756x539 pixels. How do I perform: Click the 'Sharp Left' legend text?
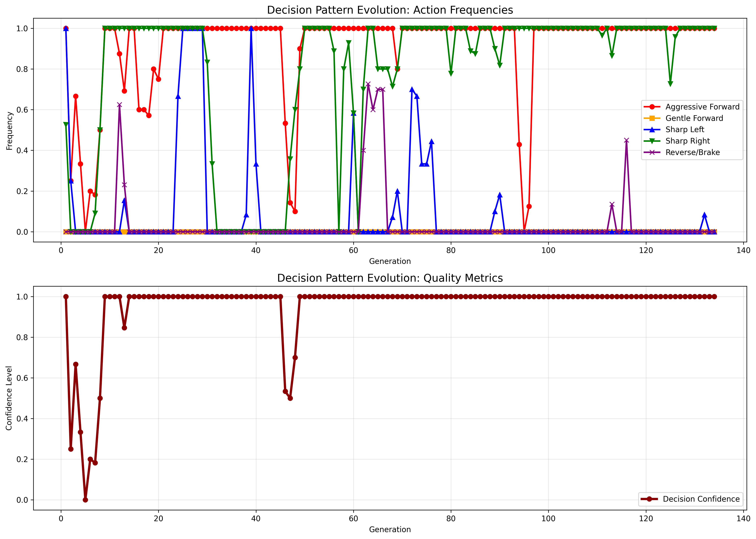(685, 129)
